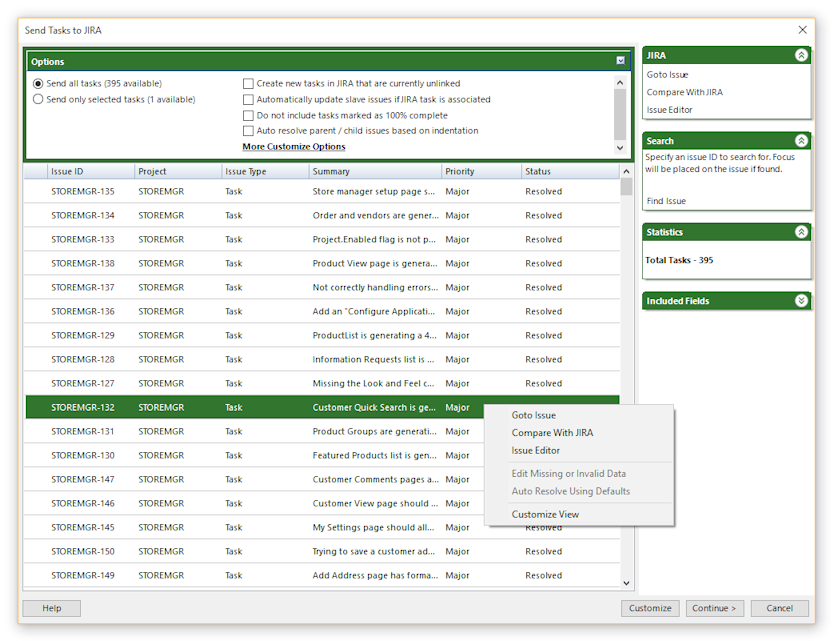Select Send only selected tasks option

click(x=38, y=99)
